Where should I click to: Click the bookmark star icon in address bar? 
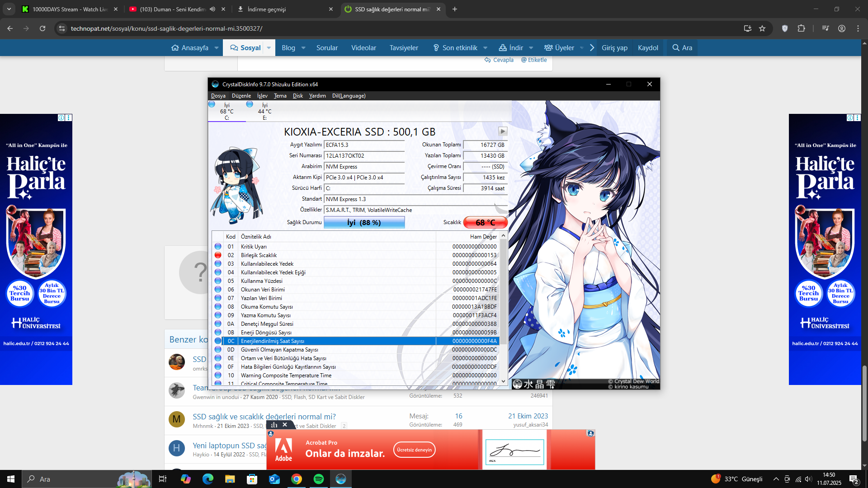point(762,28)
